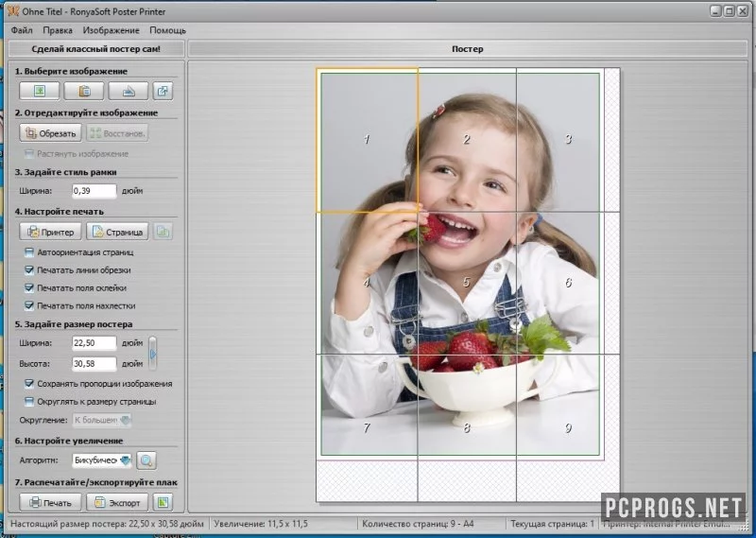Click heading 5. Задайте размер постера
This screenshot has height=538, width=756.
[x=74, y=324]
